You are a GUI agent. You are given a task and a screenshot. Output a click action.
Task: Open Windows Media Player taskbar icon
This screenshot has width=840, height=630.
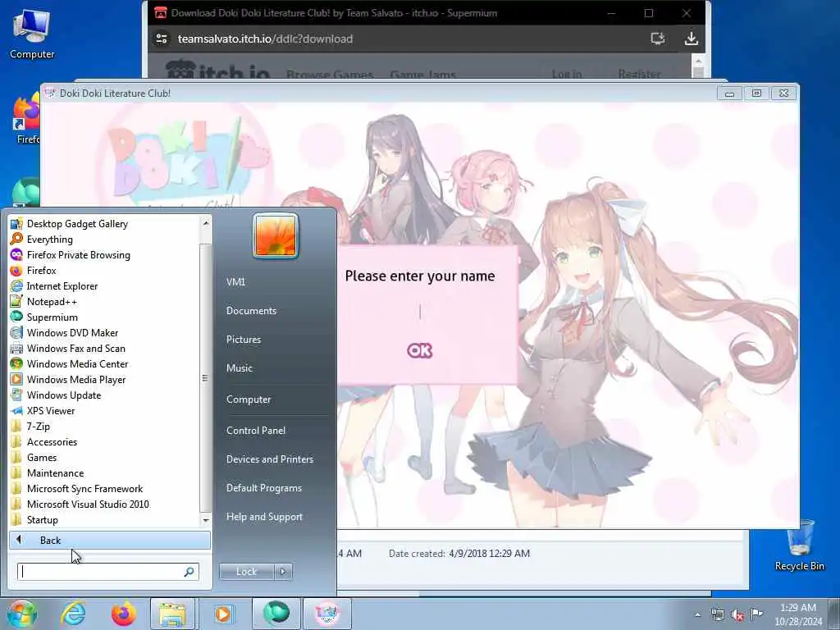(223, 614)
